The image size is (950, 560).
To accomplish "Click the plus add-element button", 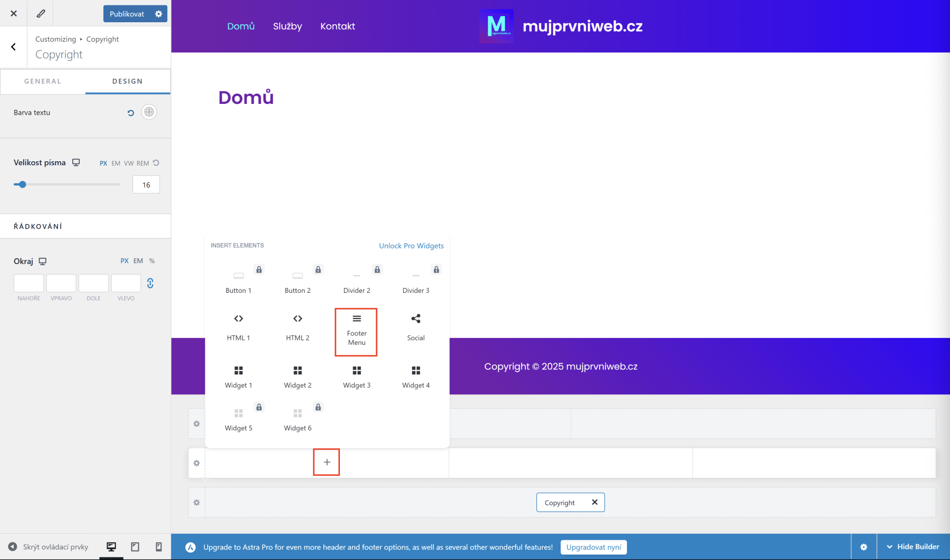I will coord(327,462).
